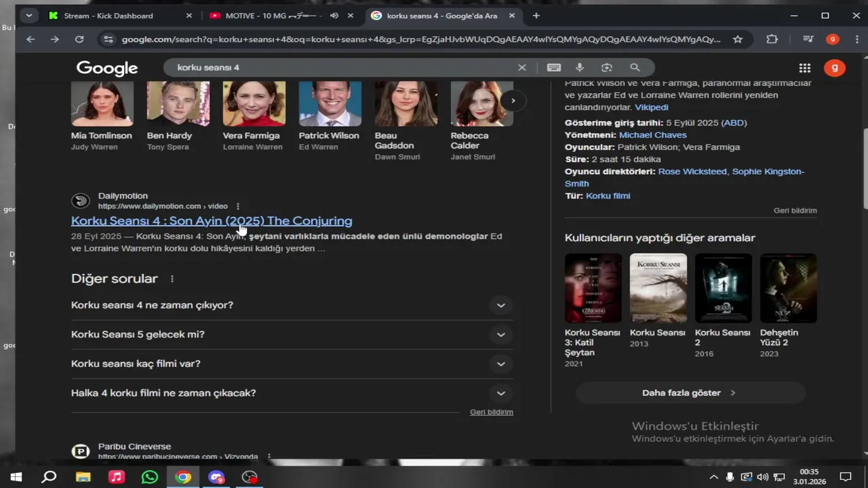
Task: Close the Kick Dashboard tab
Action: pos(189,16)
